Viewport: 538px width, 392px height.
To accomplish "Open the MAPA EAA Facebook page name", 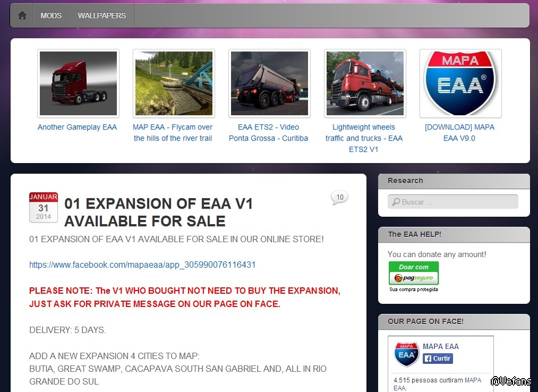I will pos(441,346).
